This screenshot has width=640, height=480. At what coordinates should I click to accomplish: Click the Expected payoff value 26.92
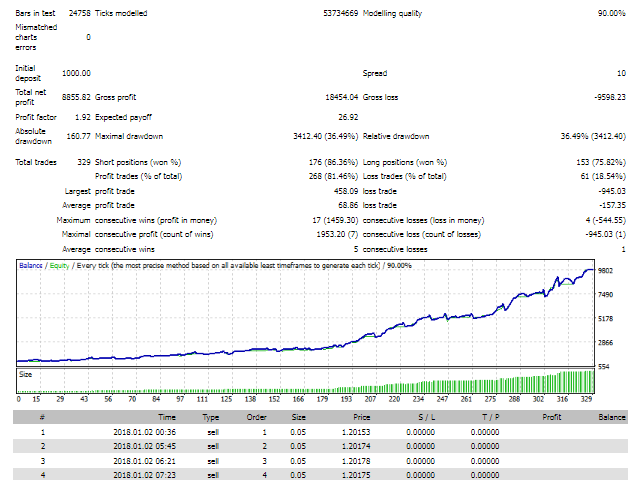pyautogui.click(x=348, y=117)
